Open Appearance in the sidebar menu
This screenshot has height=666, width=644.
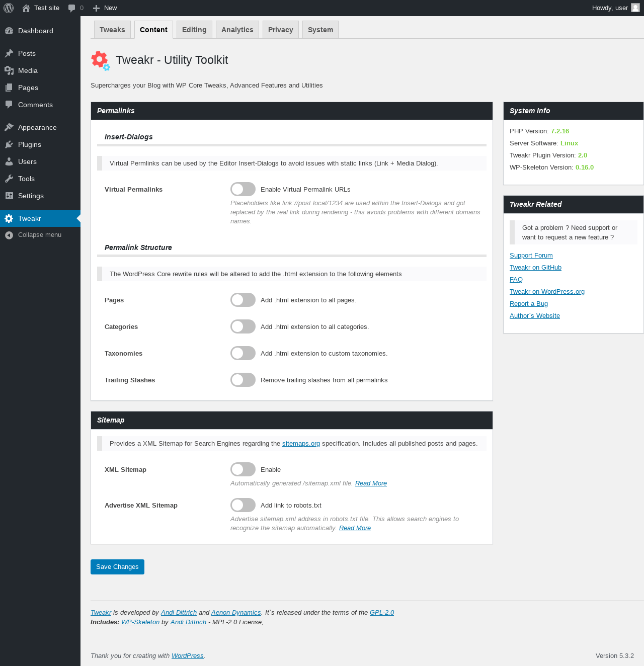tap(40, 127)
